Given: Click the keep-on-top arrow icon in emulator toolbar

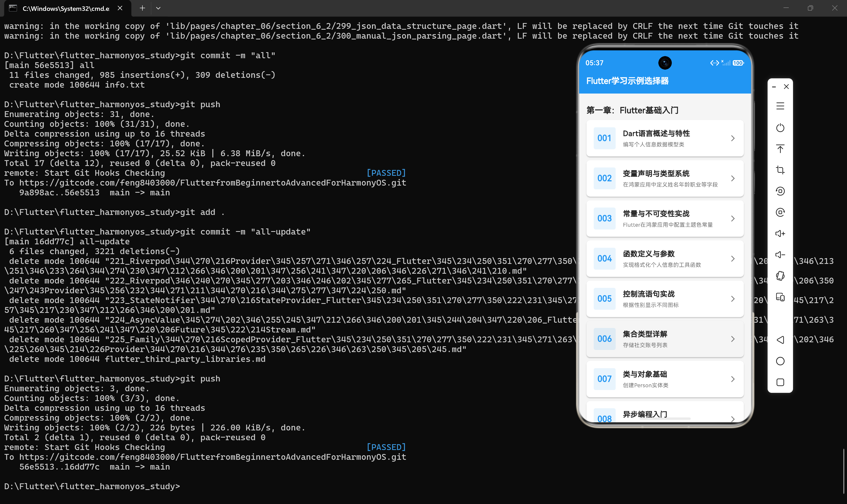Looking at the screenshot, I should pos(780,148).
